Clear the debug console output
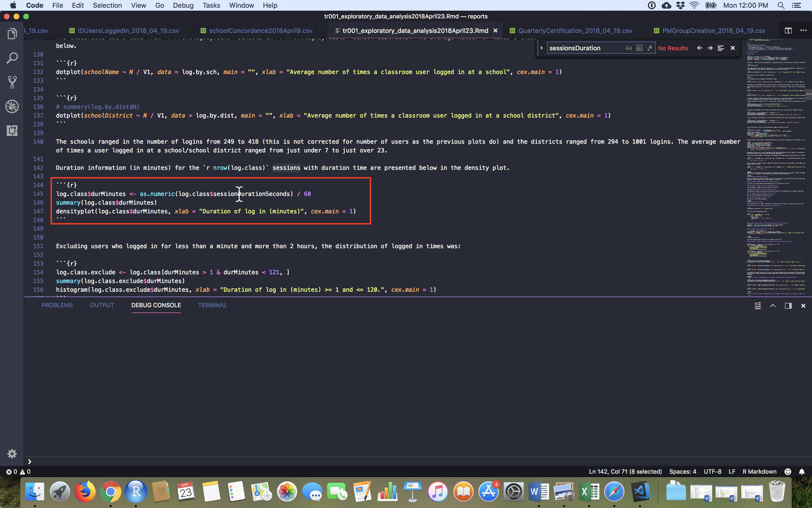This screenshot has width=812, height=508. [758, 305]
